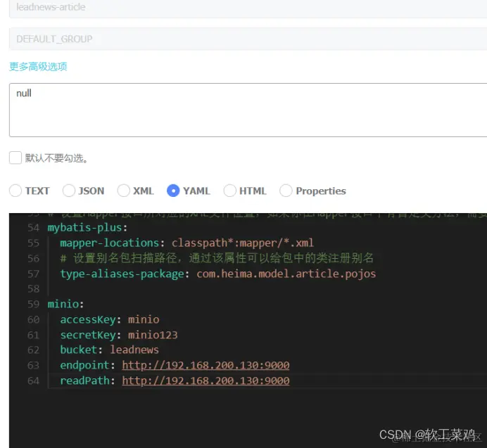Click the mybatis-plus key on line 54
Viewport: 487px width, 448px height.
(84, 228)
